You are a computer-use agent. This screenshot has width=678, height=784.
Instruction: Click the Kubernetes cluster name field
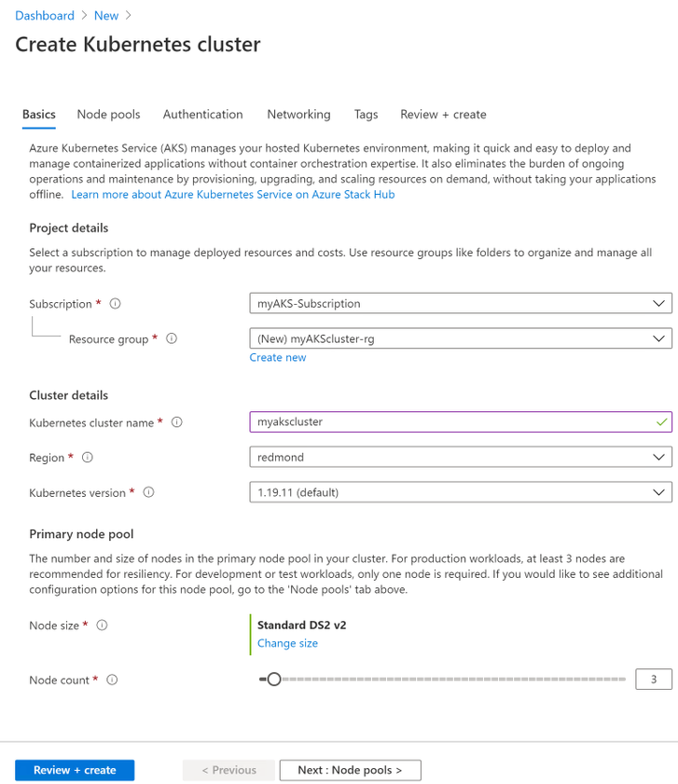coord(461,422)
